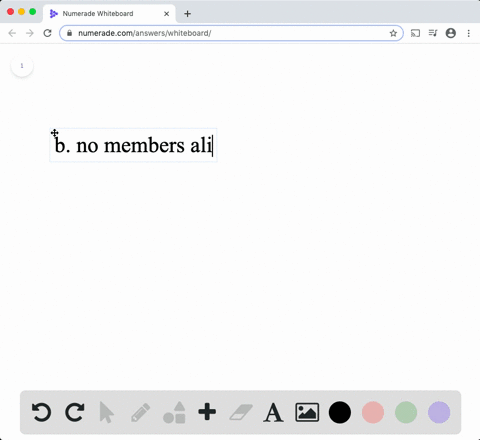The image size is (480, 440).
Task: Open a new browser tab
Action: pos(187,14)
